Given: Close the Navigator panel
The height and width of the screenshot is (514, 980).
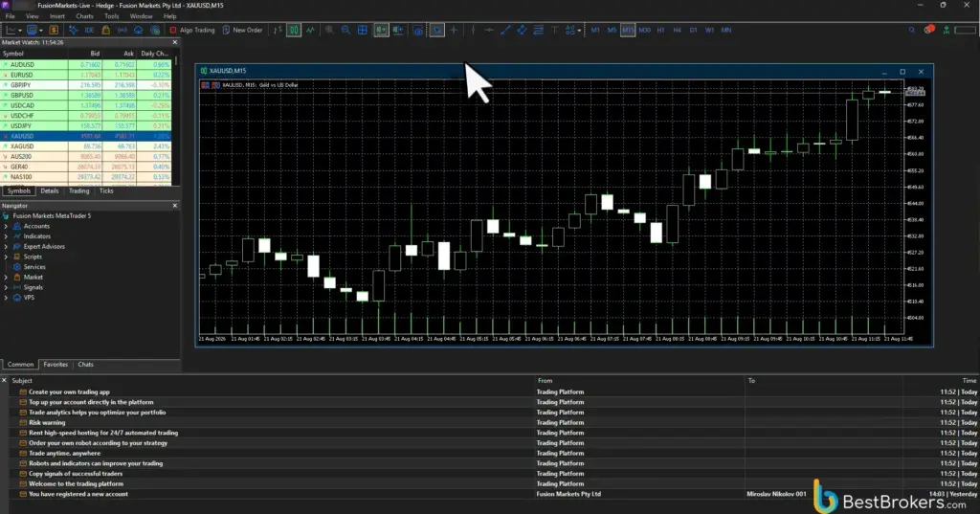Looking at the screenshot, I should pyautogui.click(x=174, y=206).
